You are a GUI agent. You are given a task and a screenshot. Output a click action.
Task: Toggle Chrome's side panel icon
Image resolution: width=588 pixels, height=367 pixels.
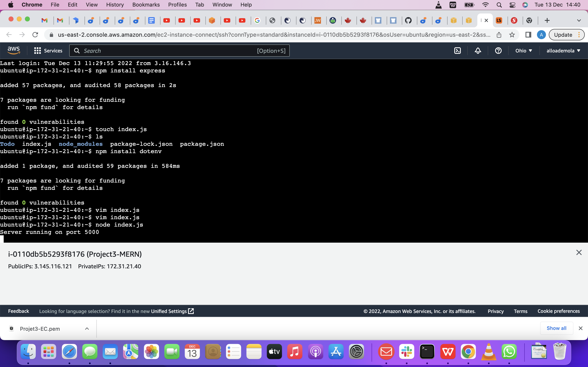pyautogui.click(x=528, y=34)
